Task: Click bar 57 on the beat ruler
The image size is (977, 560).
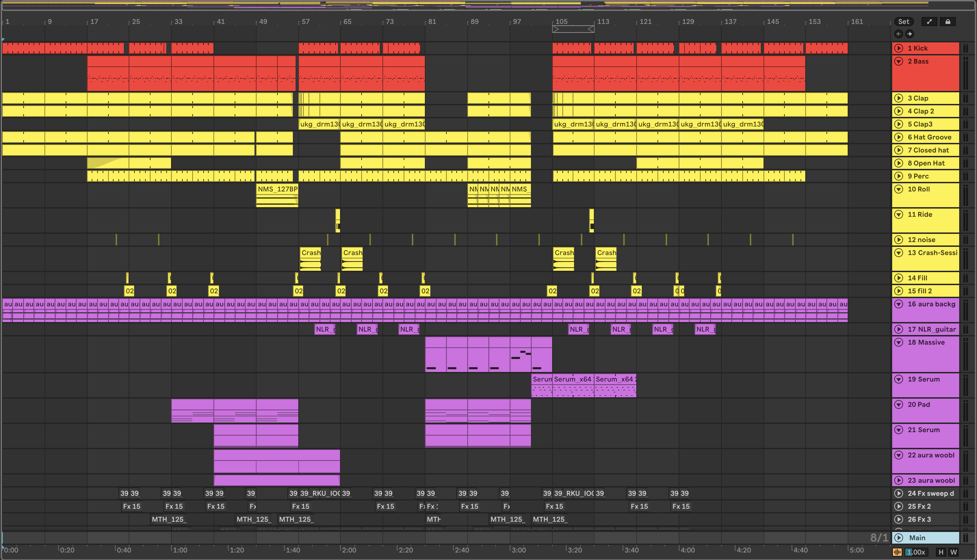Action: coord(305,22)
